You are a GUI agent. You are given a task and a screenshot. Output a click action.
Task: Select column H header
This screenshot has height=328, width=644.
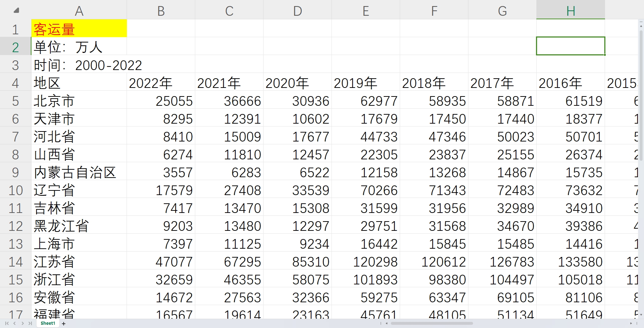coord(570,11)
